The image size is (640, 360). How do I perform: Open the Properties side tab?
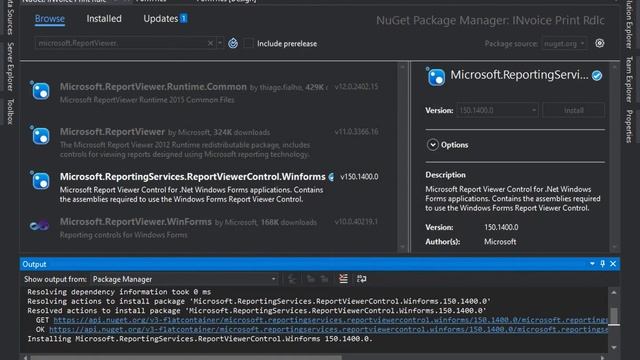629,126
